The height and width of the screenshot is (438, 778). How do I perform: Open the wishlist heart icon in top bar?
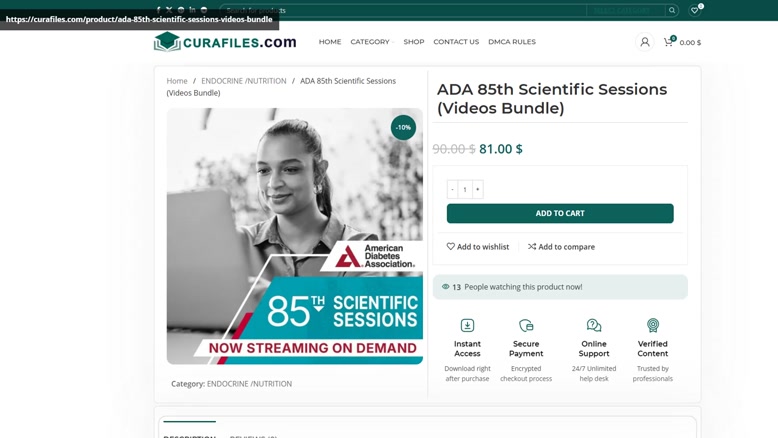[x=695, y=10]
